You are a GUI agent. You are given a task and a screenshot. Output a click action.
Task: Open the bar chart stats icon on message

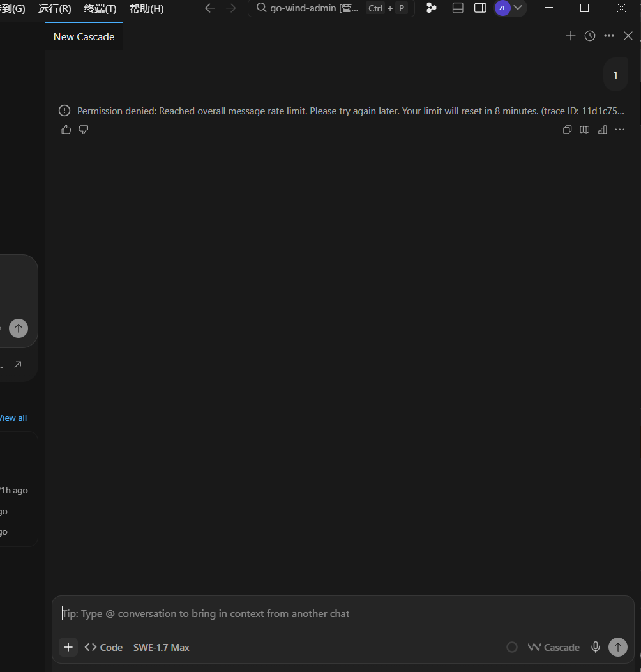pos(603,130)
